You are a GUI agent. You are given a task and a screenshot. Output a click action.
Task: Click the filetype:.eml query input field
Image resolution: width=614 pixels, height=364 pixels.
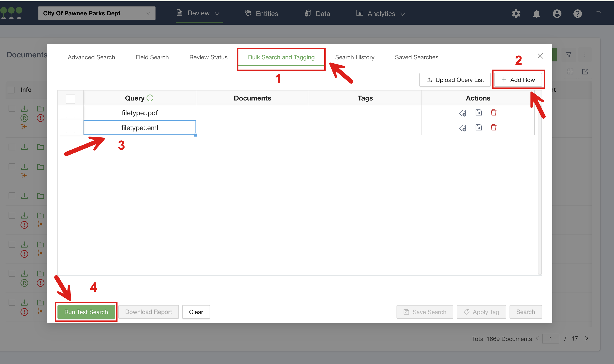140,127
